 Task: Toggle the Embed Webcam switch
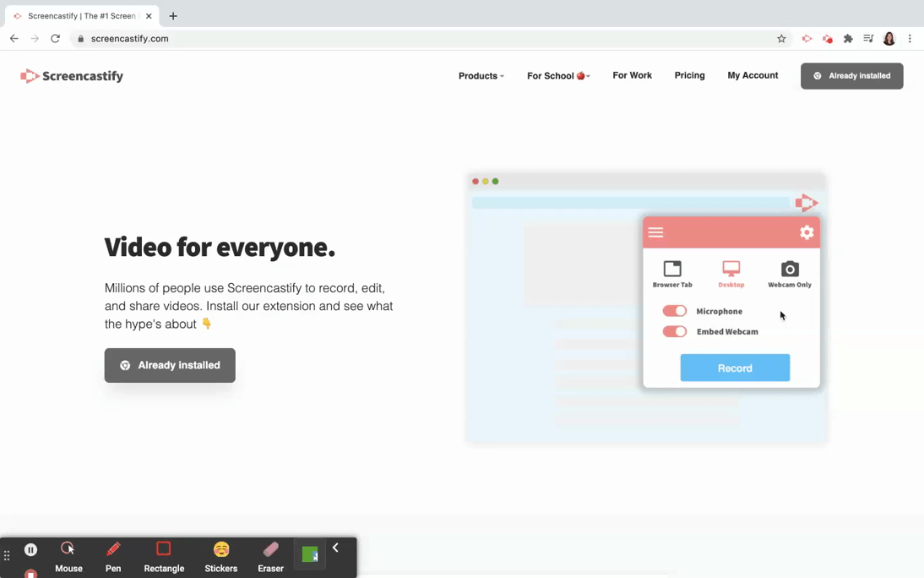[x=674, y=331]
